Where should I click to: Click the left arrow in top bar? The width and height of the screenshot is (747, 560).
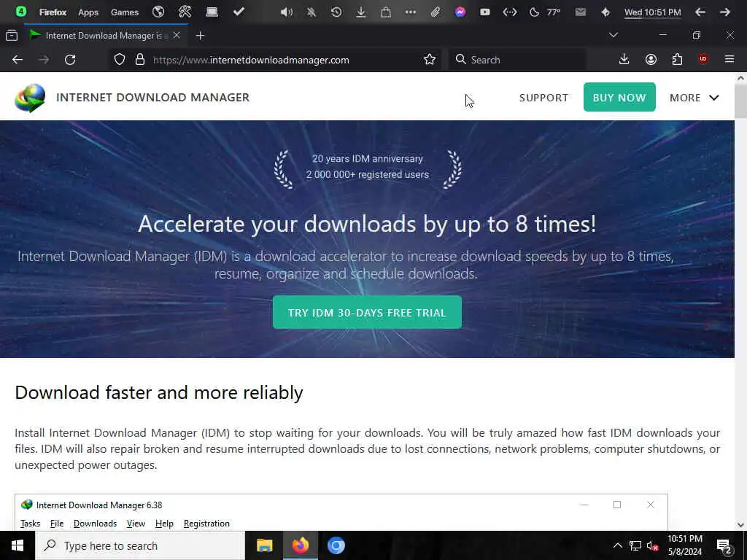(x=700, y=12)
